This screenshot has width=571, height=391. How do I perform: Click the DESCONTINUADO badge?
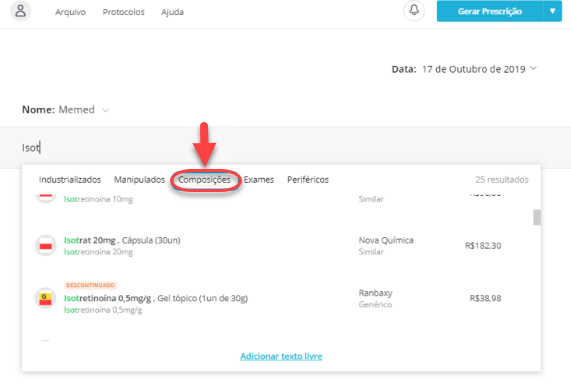(91, 285)
